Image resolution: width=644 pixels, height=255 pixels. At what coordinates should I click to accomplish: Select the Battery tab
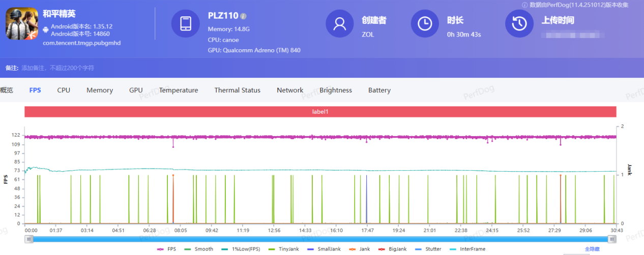point(379,90)
